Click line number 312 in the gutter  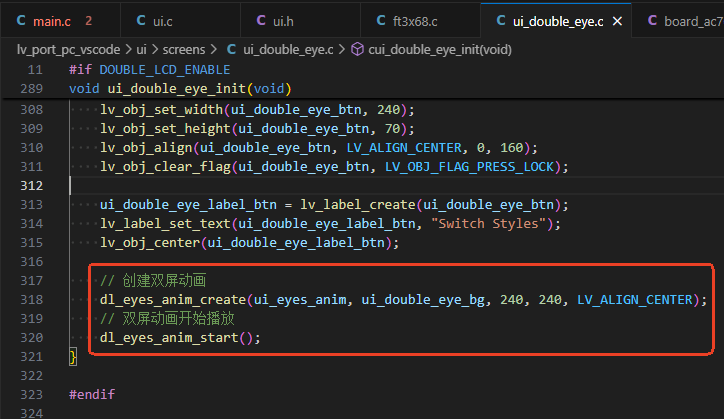31,185
